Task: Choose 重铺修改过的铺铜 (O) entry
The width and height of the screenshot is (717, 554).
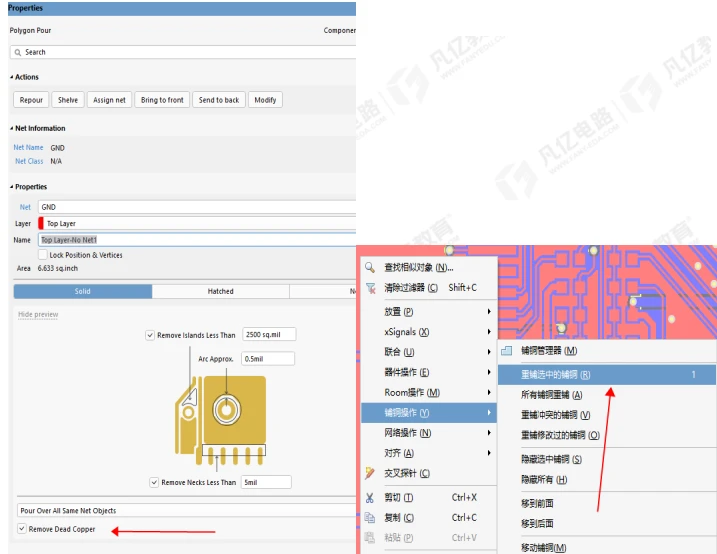Action: (x=607, y=435)
